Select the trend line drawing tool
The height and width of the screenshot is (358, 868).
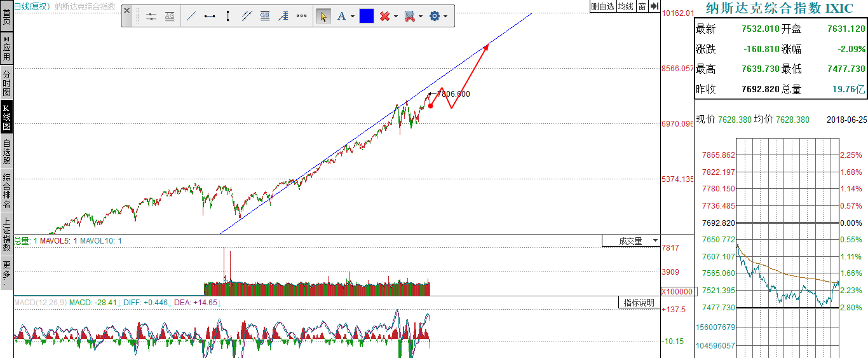[191, 17]
